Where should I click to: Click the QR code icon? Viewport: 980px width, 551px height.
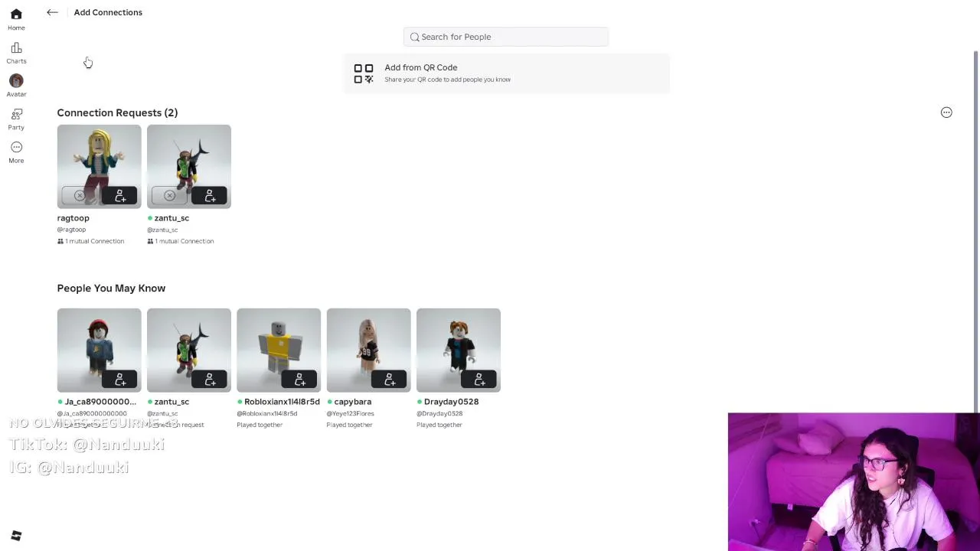pos(364,73)
